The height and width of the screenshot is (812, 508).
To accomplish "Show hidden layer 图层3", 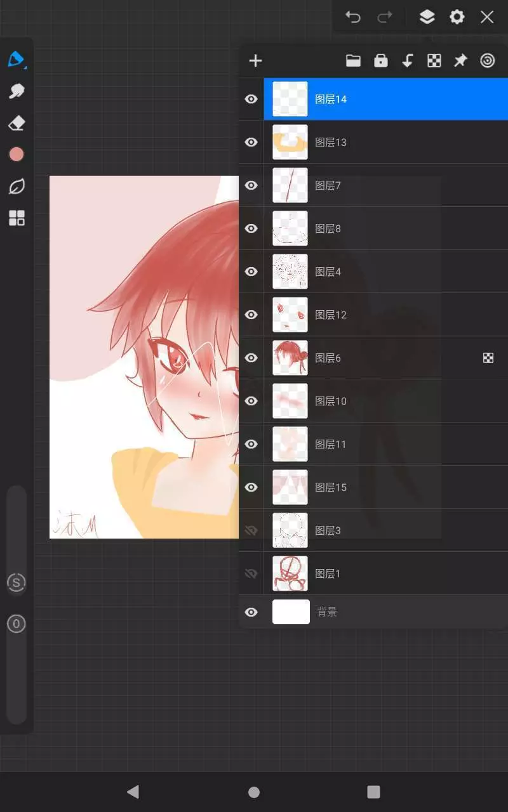I will click(251, 530).
